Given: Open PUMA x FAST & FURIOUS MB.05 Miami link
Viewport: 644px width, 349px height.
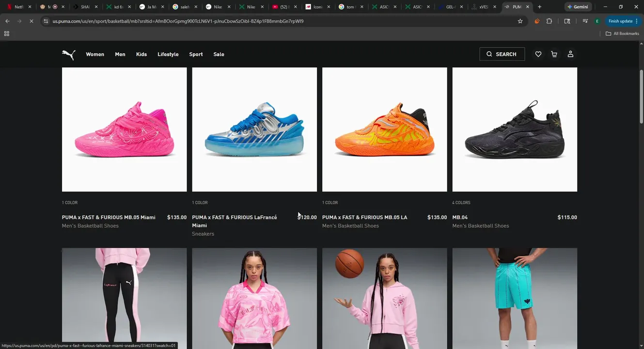Looking at the screenshot, I should tap(109, 217).
